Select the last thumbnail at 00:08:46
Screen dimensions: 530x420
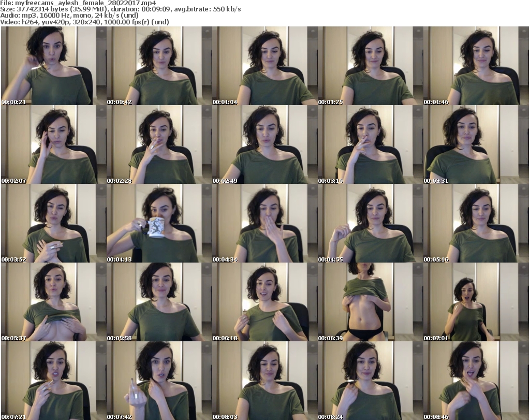(x=476, y=381)
